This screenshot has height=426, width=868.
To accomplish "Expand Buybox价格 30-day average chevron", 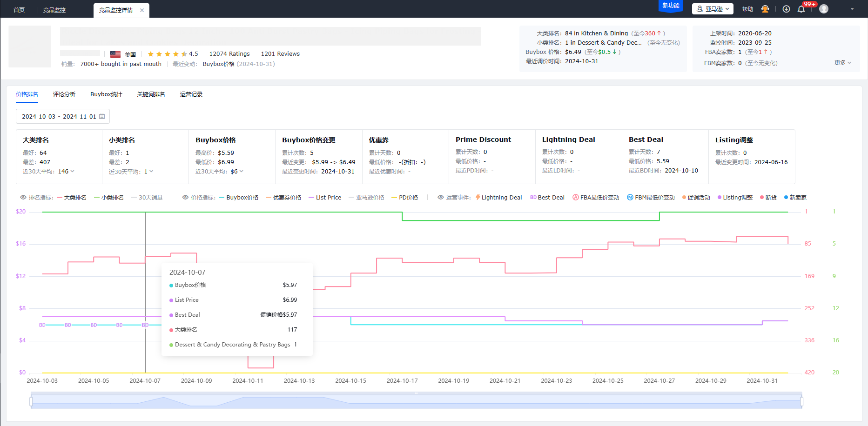I will [241, 171].
